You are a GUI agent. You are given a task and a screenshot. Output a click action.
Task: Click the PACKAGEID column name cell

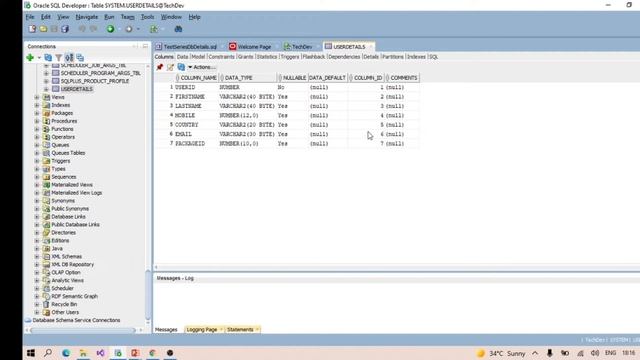[190, 144]
